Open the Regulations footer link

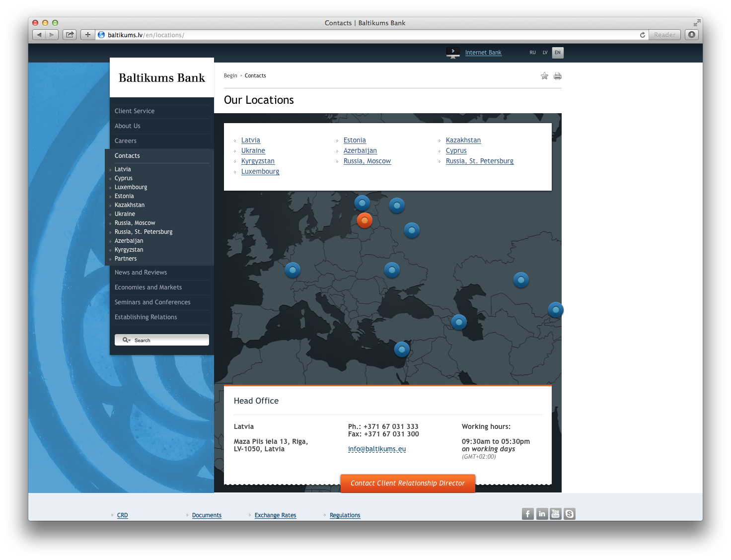[345, 515]
